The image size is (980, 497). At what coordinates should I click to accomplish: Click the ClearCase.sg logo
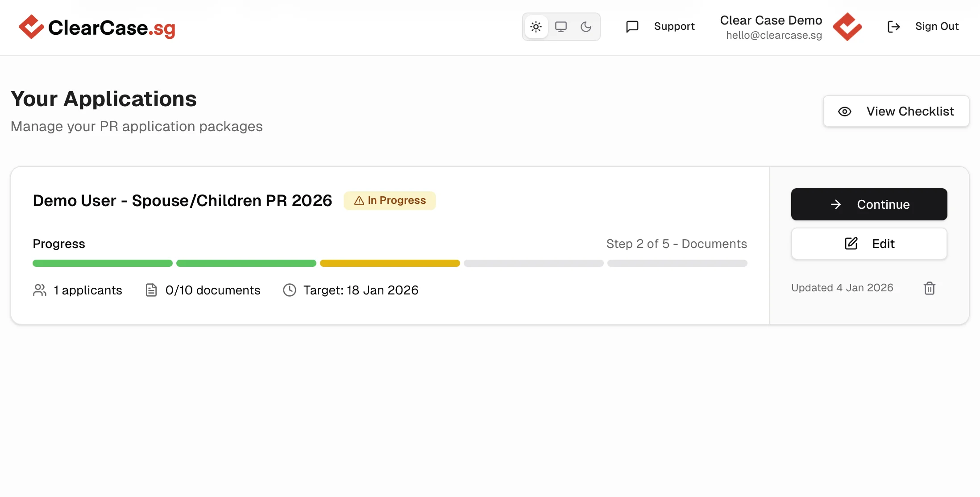[97, 27]
